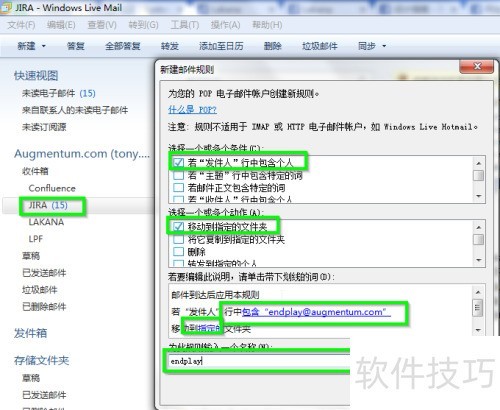Click 删除 in the toolbar
Screen dimensions: 500x410
click(x=273, y=46)
